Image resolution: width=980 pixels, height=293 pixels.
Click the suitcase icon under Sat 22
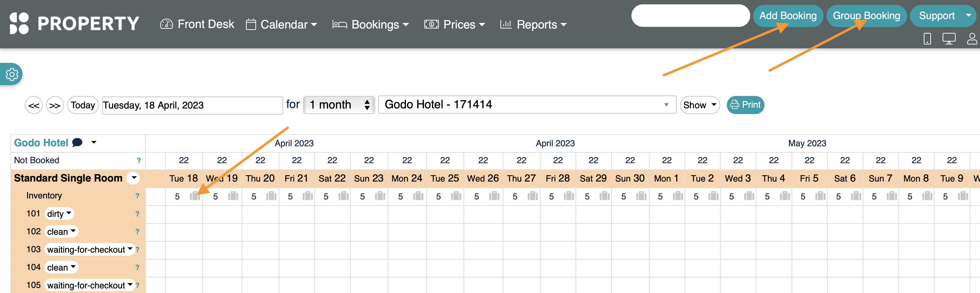[x=343, y=196]
